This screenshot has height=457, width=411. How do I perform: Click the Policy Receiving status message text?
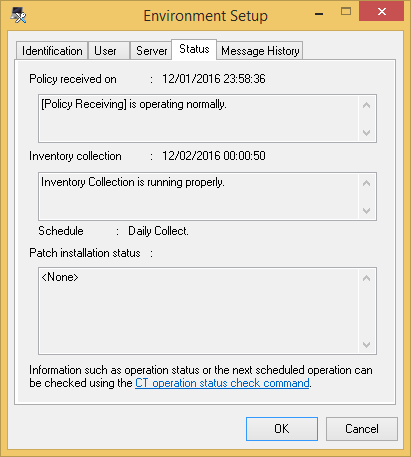tap(134, 104)
